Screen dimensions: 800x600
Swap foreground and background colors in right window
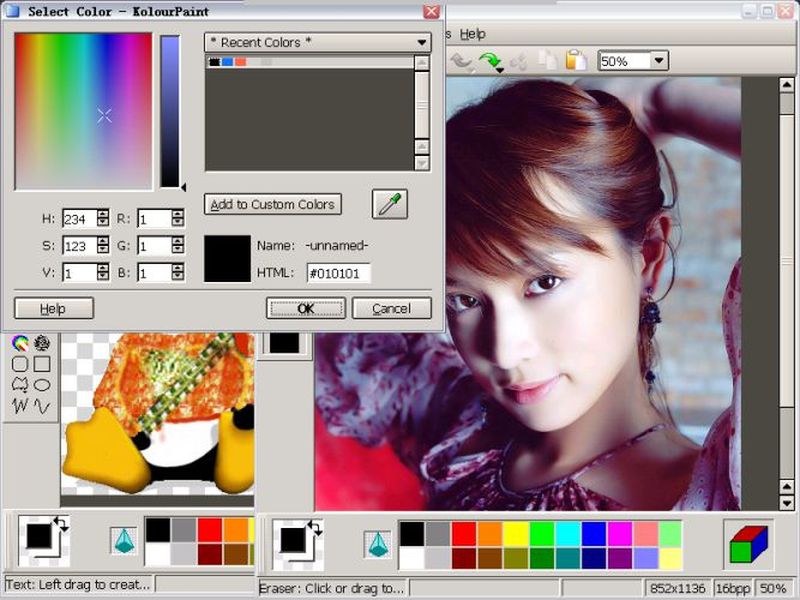tap(316, 525)
